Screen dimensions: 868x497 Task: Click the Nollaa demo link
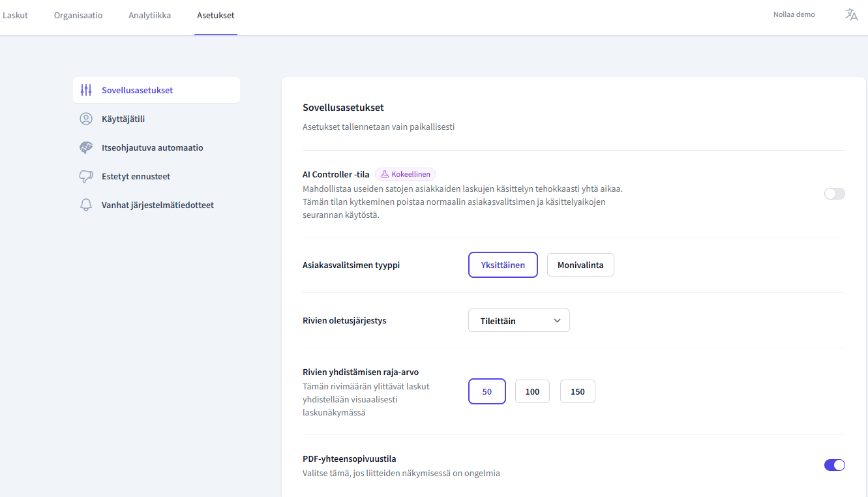coord(794,14)
